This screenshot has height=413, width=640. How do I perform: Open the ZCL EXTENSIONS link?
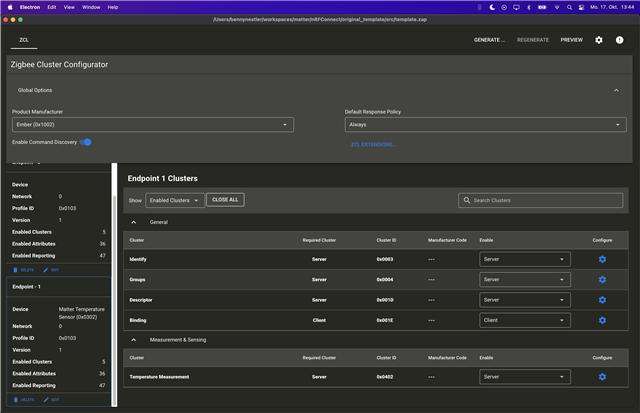(373, 144)
